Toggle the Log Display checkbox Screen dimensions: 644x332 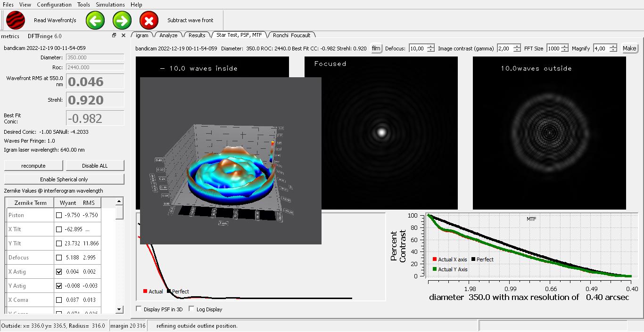pos(191,309)
